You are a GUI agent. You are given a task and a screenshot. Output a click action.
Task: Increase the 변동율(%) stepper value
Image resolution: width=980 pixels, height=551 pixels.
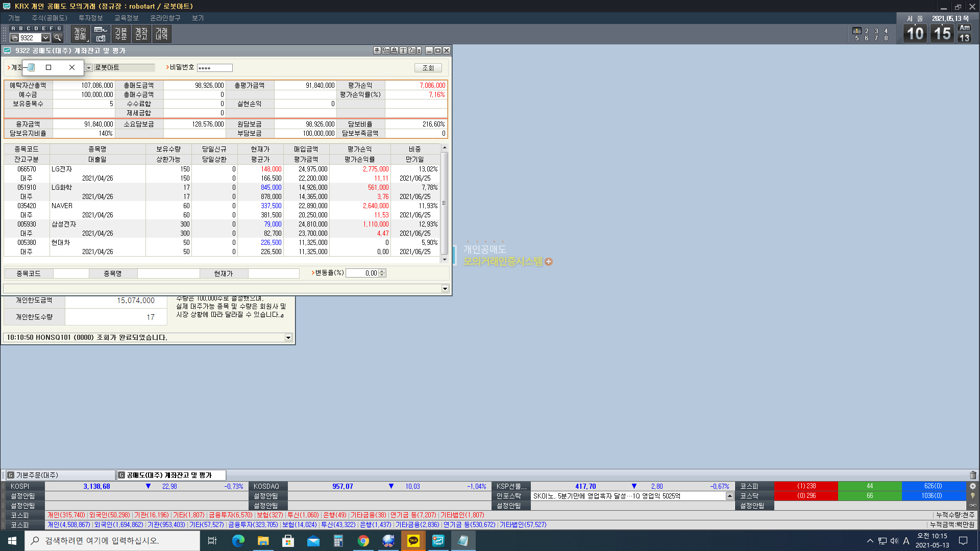(382, 271)
